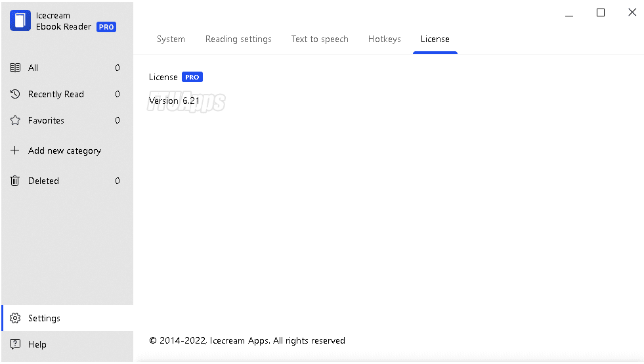
Task: Choose Add new category
Action: (x=67, y=150)
